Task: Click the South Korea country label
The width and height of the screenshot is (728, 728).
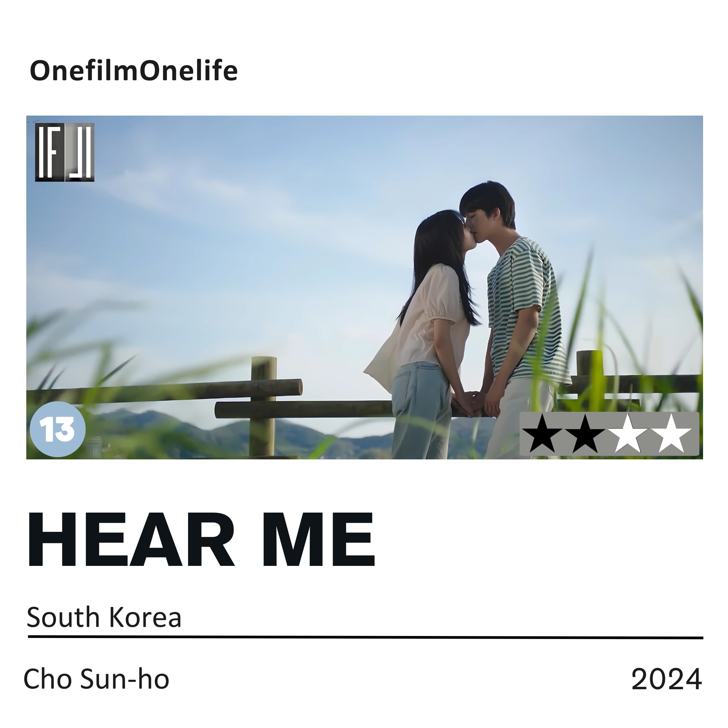Action: pyautogui.click(x=104, y=617)
